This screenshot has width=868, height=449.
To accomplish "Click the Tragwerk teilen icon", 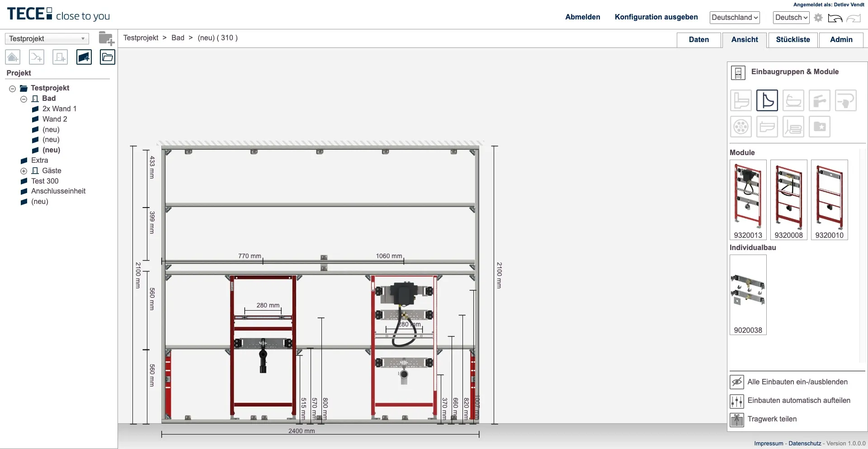I will [x=737, y=420].
